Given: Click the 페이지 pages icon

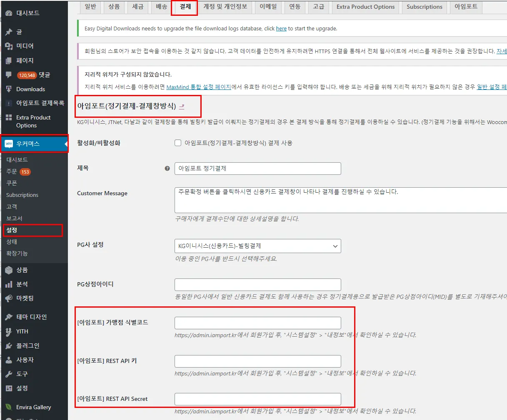Looking at the screenshot, I should 9,61.
